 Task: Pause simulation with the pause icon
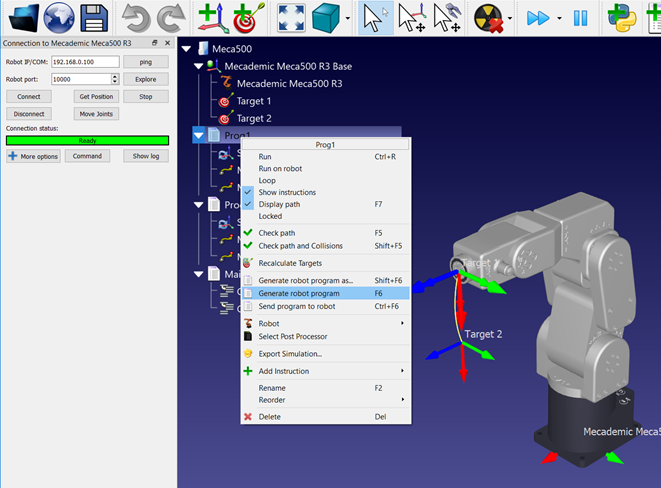580,18
